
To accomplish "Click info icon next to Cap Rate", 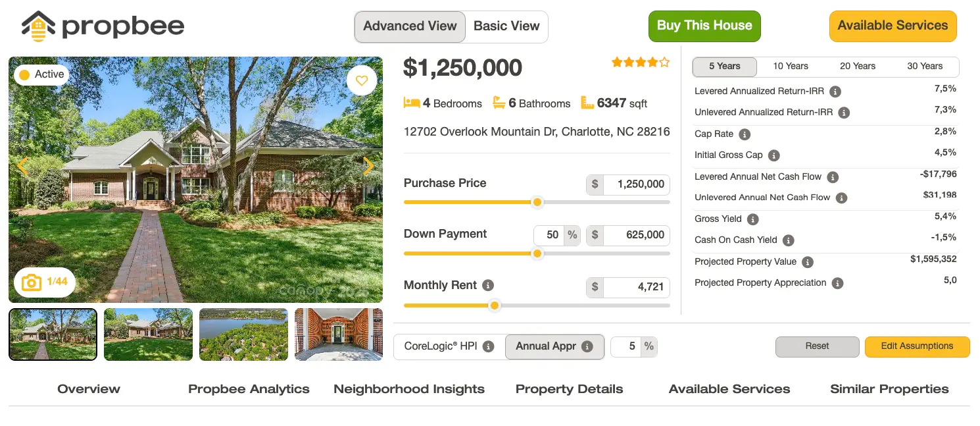I will tap(745, 134).
